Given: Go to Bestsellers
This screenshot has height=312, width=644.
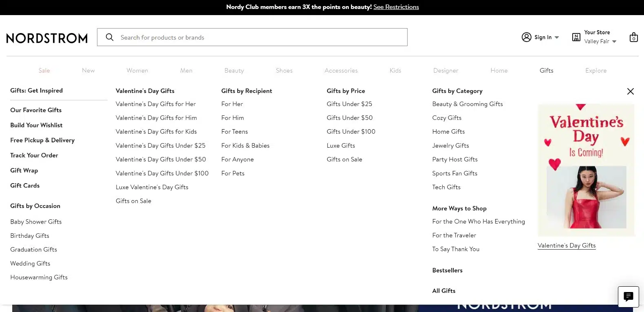Looking at the screenshot, I should point(447,270).
